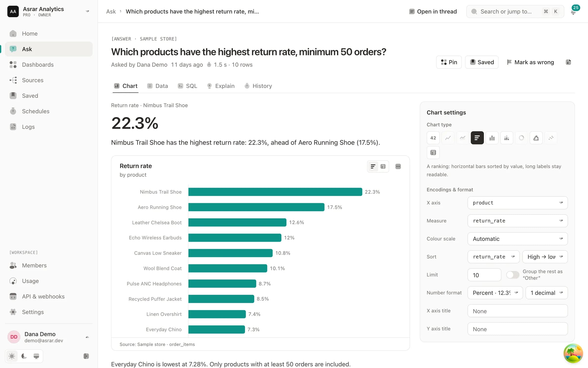This screenshot has width=588, height=368.
Task: Switch card view to bar chart icon
Action: (x=373, y=167)
